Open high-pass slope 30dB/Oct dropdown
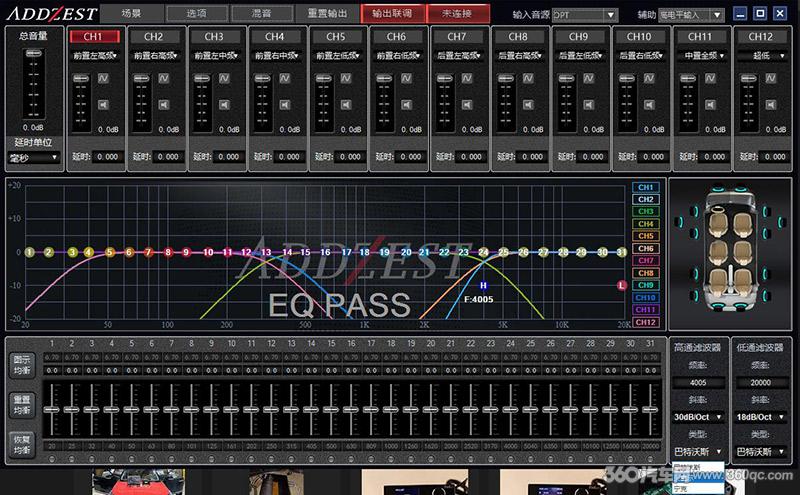800x495 pixels. [x=698, y=417]
